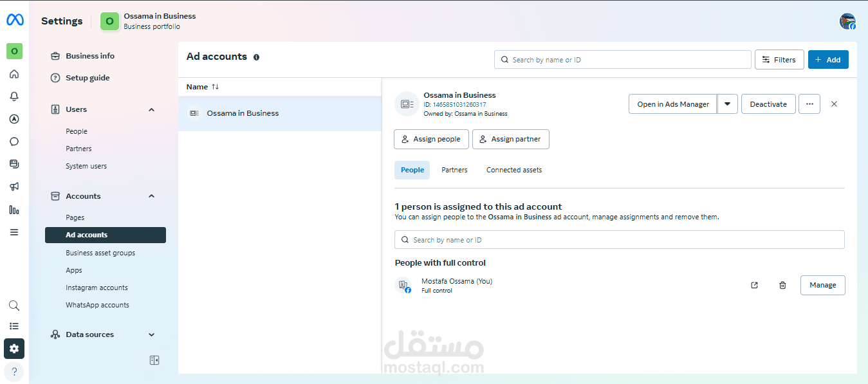
Task: Select Ossama in Business row in the ad accounts list
Action: tap(280, 113)
